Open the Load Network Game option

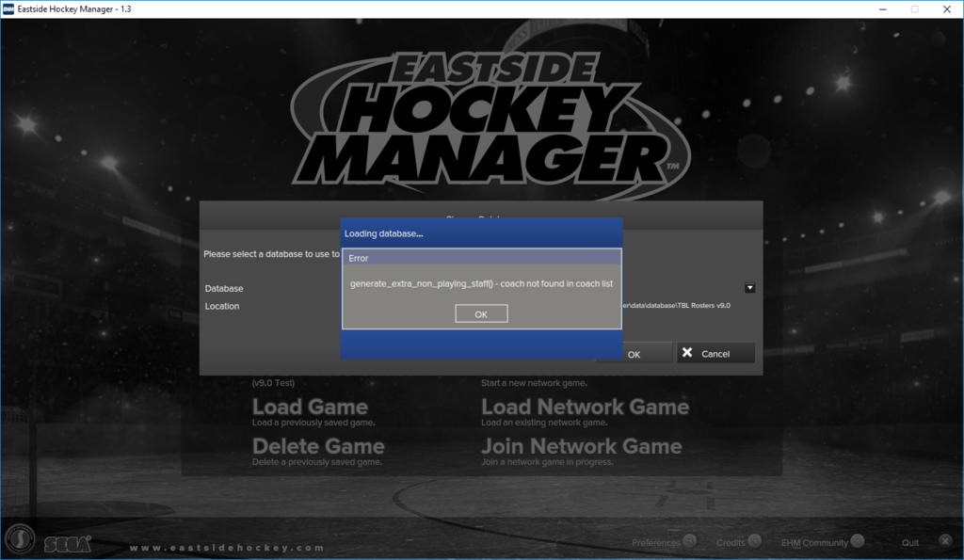coord(586,407)
